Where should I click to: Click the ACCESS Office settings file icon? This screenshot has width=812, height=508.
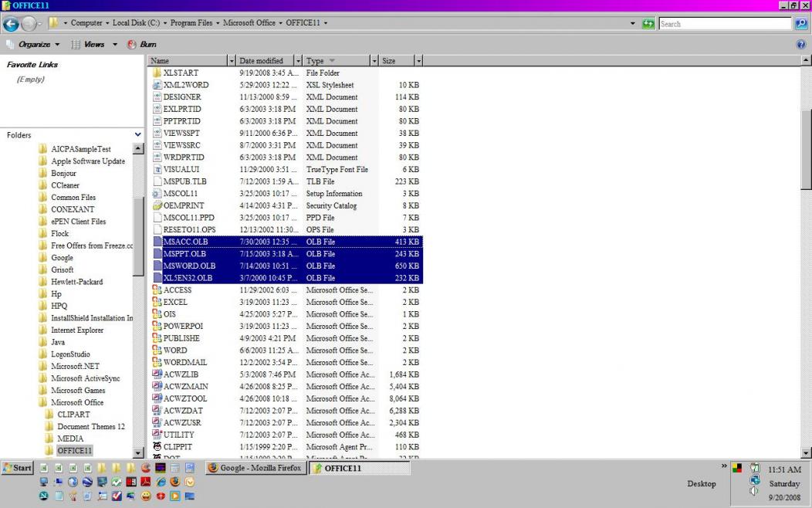157,290
